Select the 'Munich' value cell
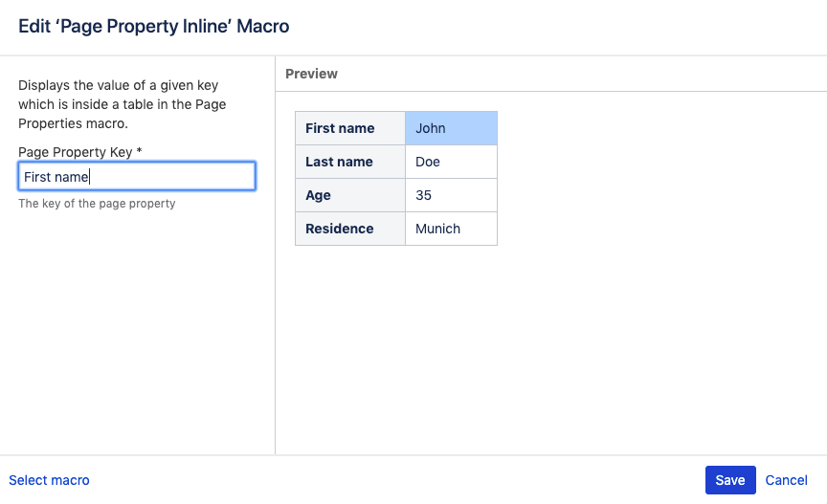 tap(451, 229)
